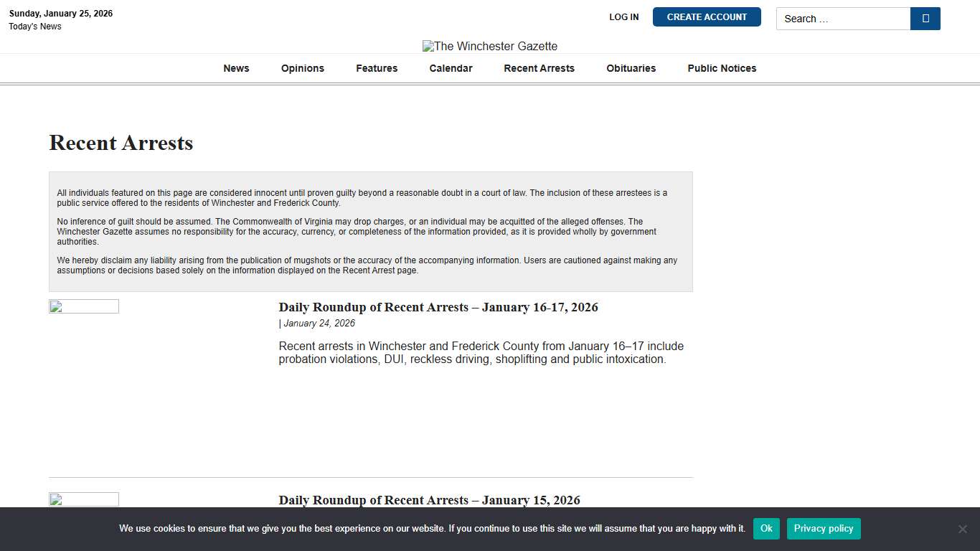Open thumbnail for January 15 arrests roundup
Viewport: 980px width, 551px height.
click(84, 499)
